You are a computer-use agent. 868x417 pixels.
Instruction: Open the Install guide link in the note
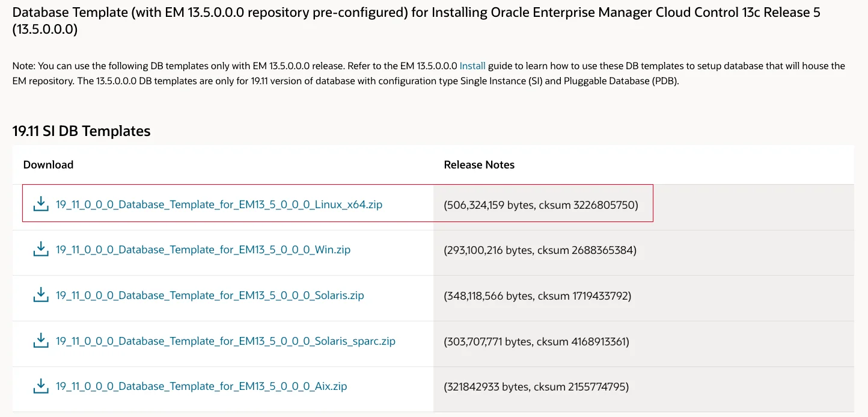click(472, 66)
